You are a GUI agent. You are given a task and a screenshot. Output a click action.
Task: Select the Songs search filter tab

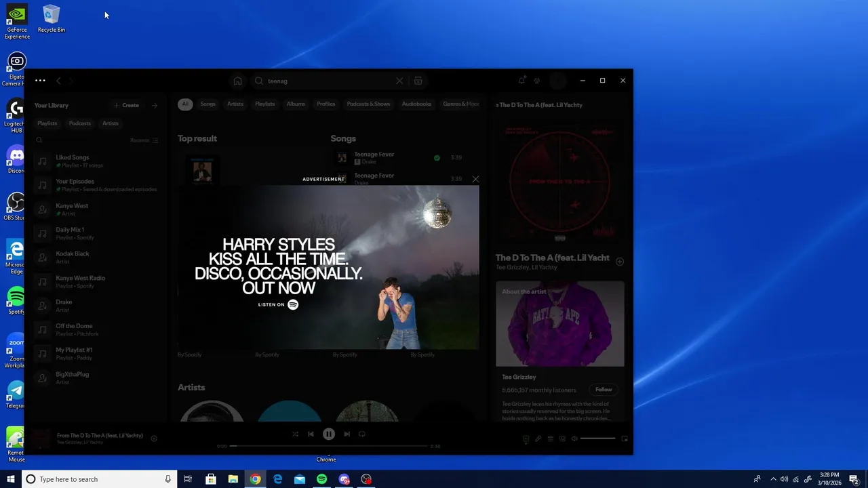pos(208,104)
